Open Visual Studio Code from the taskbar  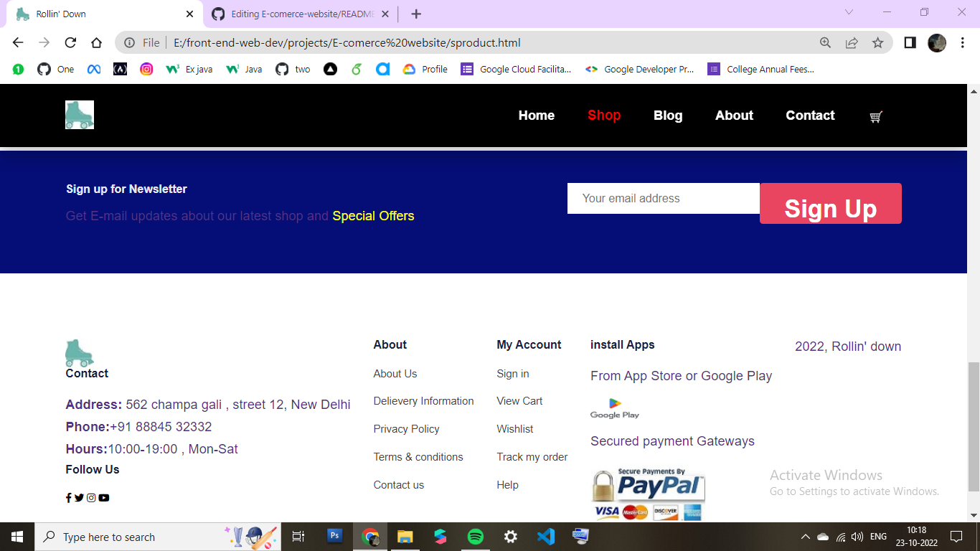545,537
